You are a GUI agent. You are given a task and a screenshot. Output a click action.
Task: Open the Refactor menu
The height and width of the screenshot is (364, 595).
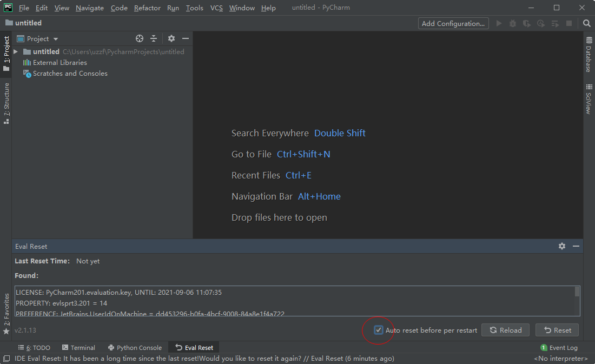(x=147, y=8)
